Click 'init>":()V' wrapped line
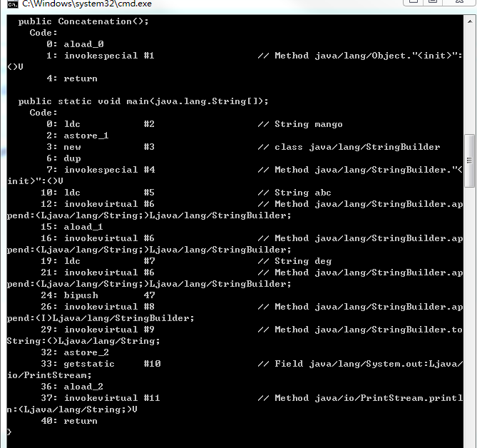The width and height of the screenshot is (477, 448). coord(35,181)
